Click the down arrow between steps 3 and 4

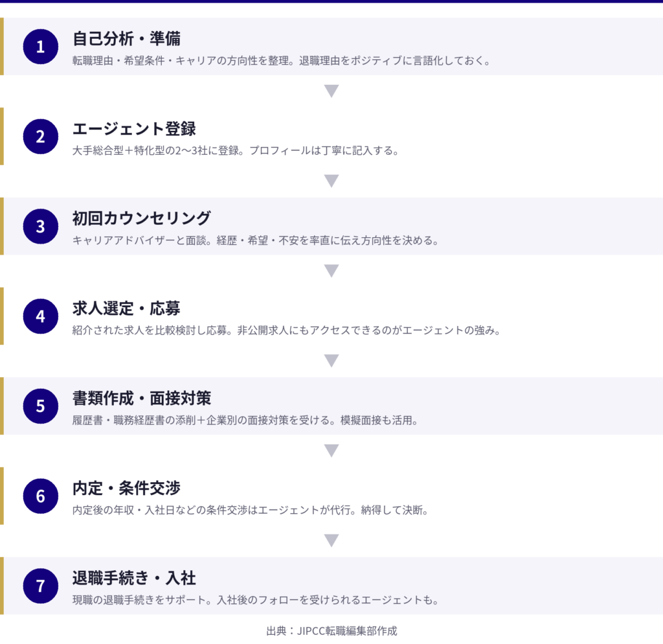point(331,271)
